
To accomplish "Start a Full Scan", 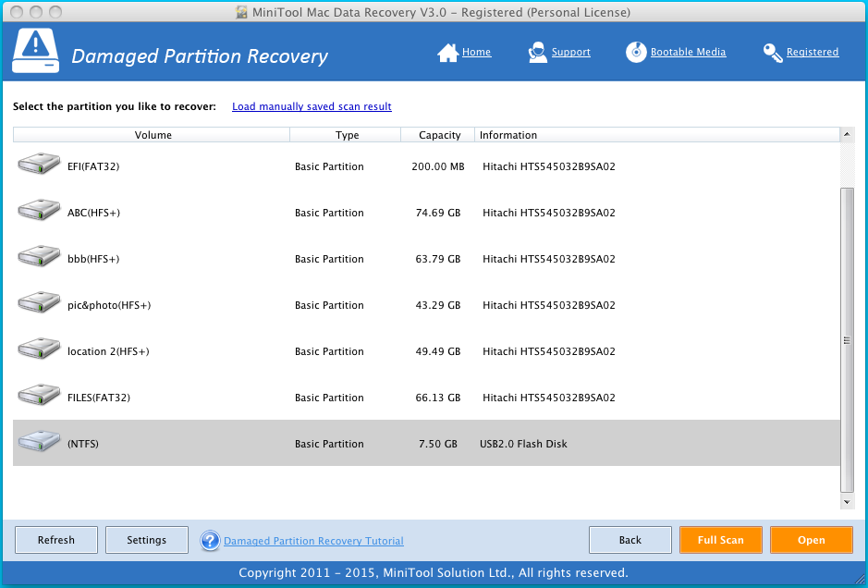I will tap(721, 540).
